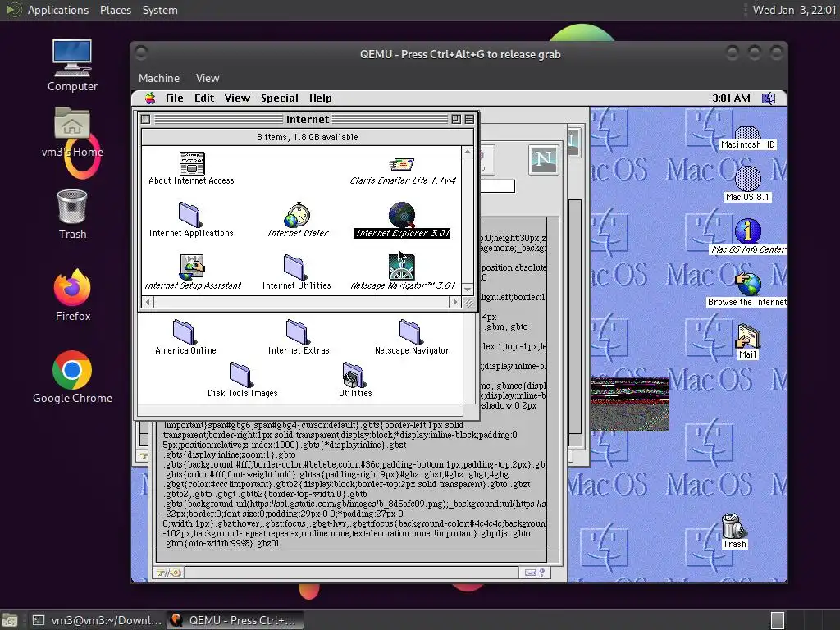Open Disk Tools Images folder
The height and width of the screenshot is (630, 840).
(x=240, y=374)
